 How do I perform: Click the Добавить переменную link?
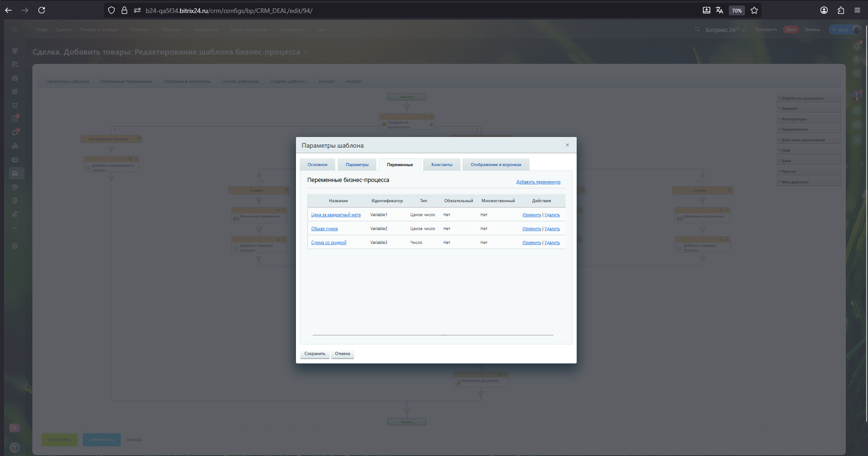pos(538,182)
